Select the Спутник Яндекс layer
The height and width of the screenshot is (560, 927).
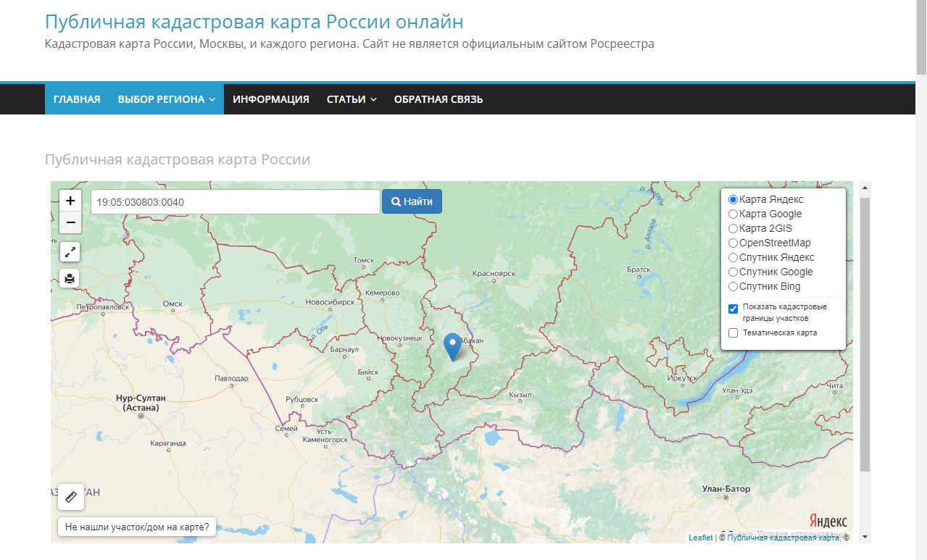coord(733,257)
